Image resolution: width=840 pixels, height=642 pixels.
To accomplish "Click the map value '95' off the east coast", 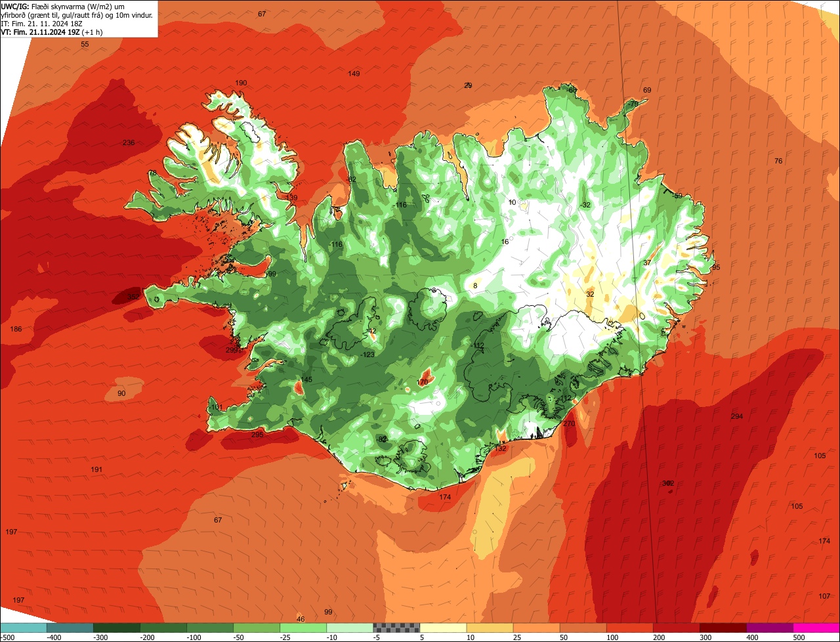I will coord(716,267).
